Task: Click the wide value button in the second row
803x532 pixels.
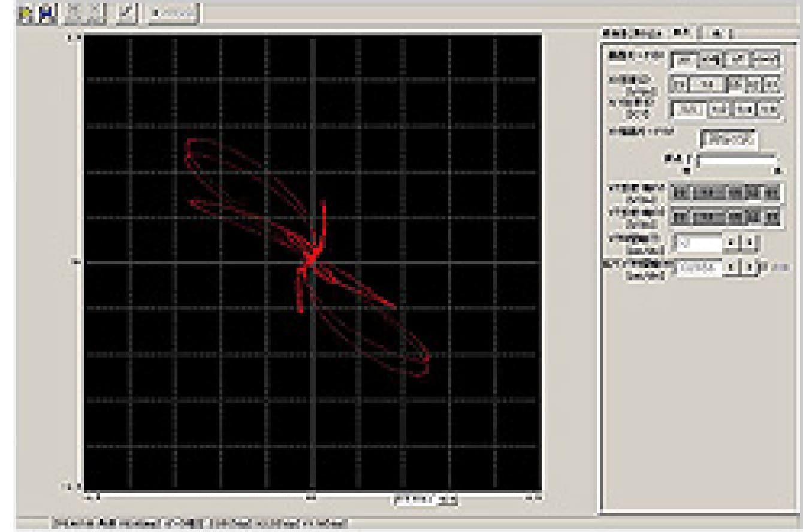Action: pyautogui.click(x=706, y=84)
